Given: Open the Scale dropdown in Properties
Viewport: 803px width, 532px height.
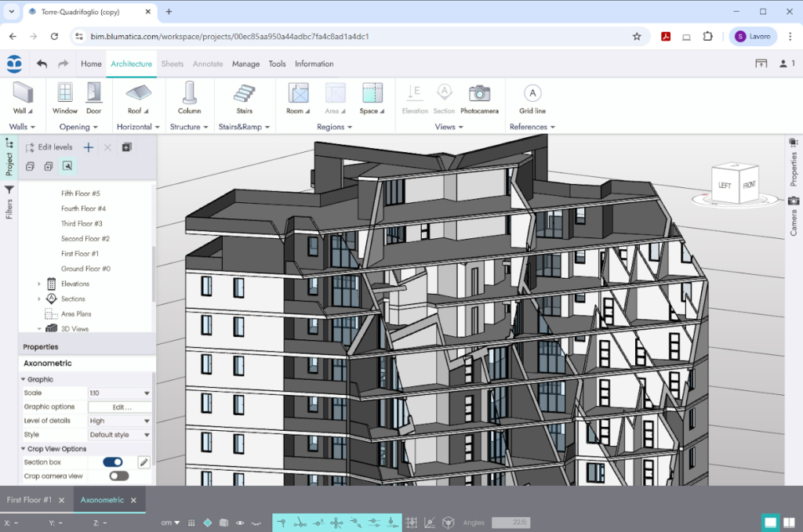Looking at the screenshot, I should click(x=118, y=393).
